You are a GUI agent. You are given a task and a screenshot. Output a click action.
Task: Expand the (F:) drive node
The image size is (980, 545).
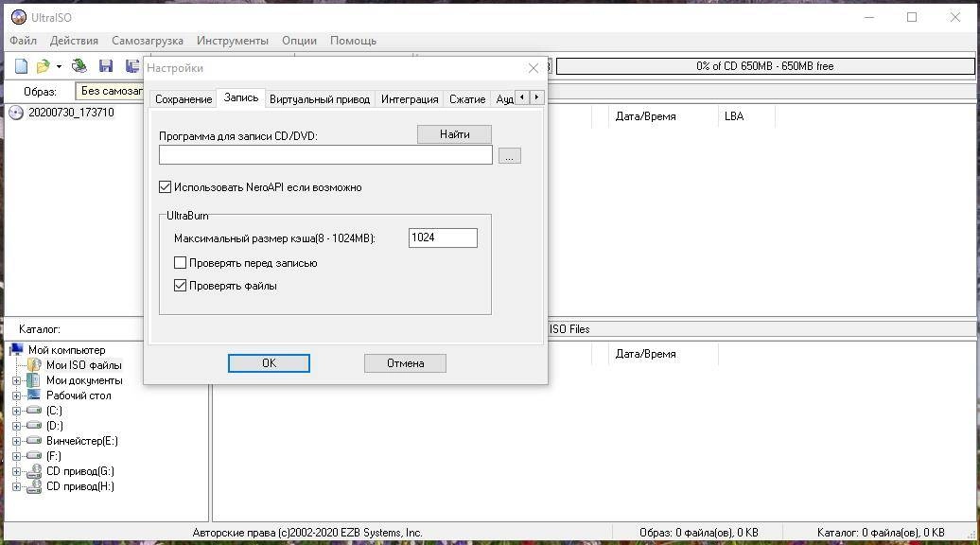click(x=17, y=456)
